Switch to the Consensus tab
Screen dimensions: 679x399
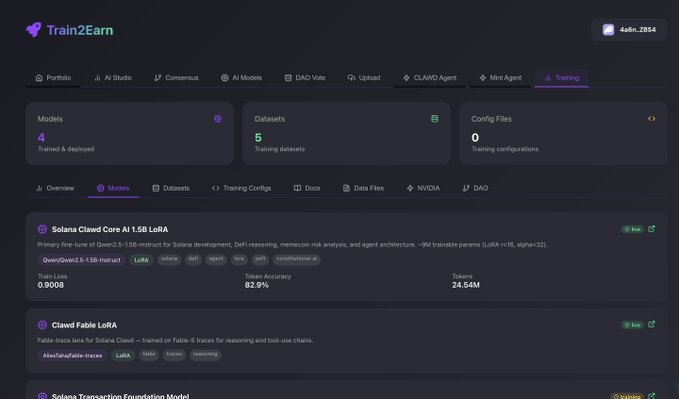(176, 78)
